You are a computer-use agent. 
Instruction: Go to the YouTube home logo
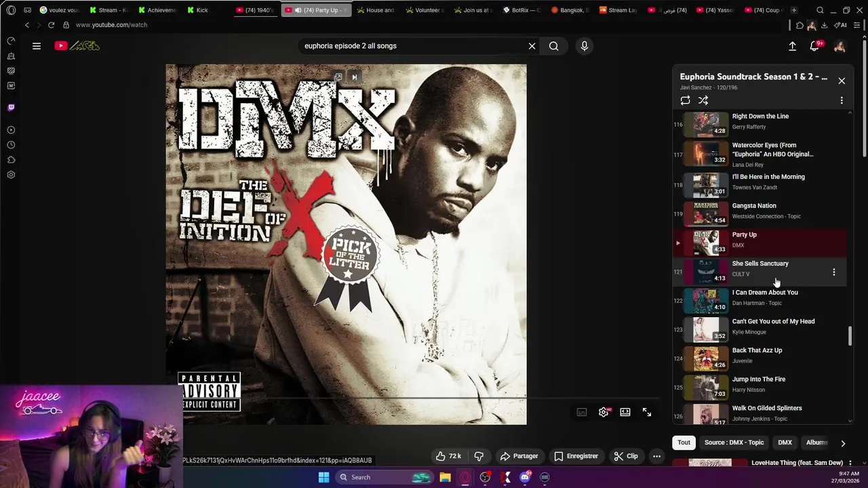pos(77,46)
